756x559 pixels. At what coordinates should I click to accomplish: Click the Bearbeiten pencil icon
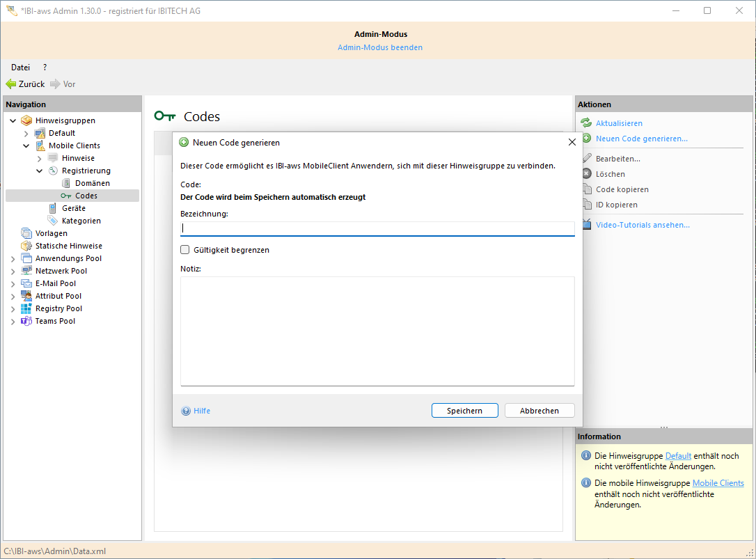point(586,159)
